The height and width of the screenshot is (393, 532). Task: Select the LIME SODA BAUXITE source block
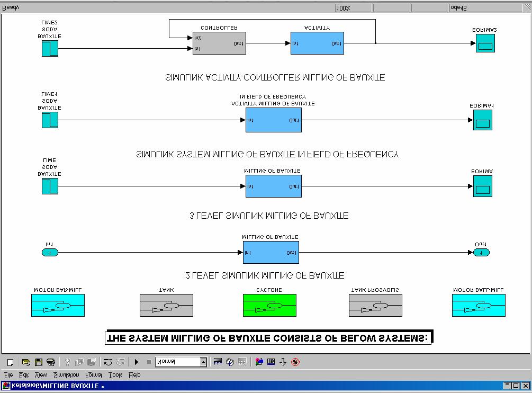pos(50,186)
